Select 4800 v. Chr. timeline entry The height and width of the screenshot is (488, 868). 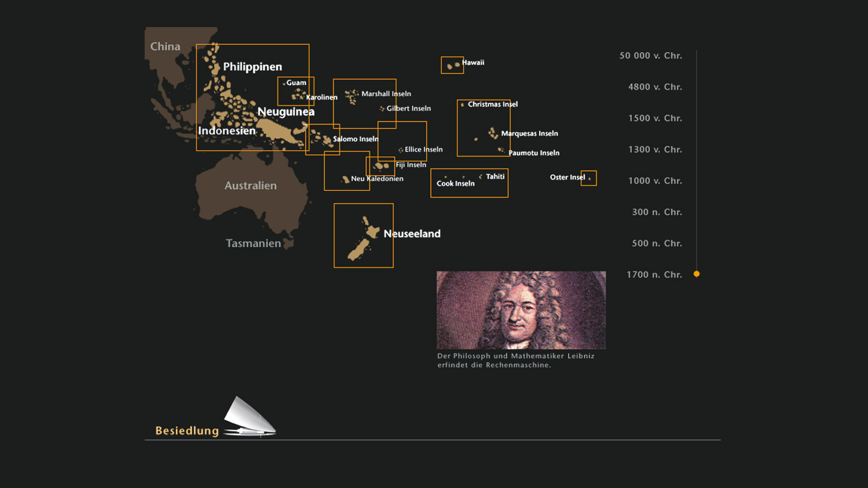coord(655,87)
